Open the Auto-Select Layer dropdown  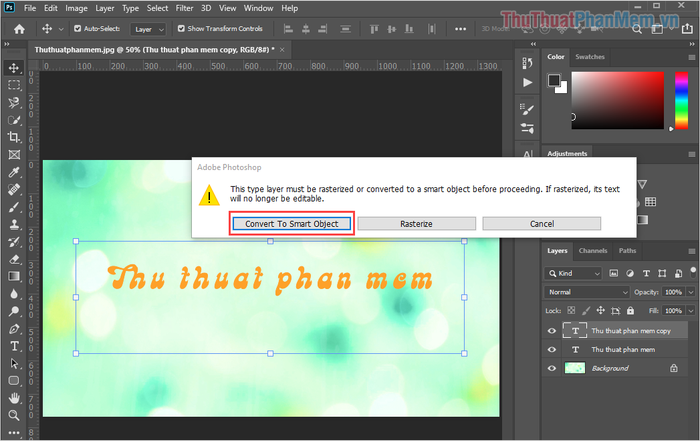coord(148,29)
